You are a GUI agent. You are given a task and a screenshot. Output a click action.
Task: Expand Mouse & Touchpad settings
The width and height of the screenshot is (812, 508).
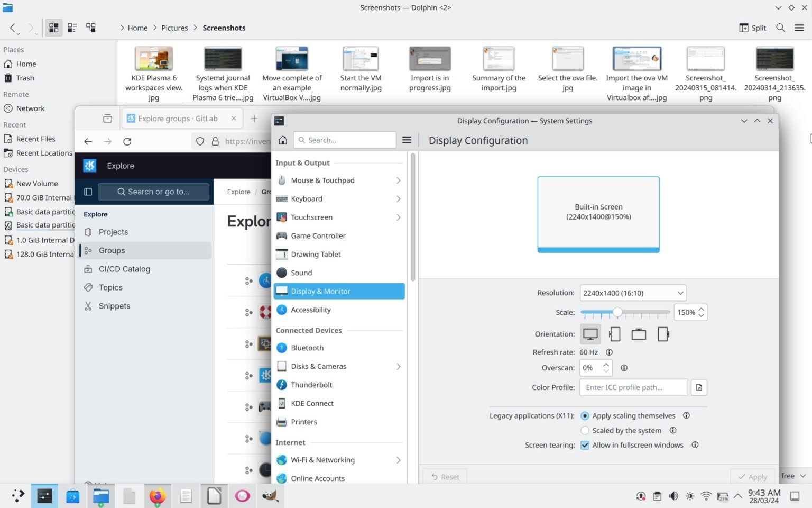click(x=322, y=180)
